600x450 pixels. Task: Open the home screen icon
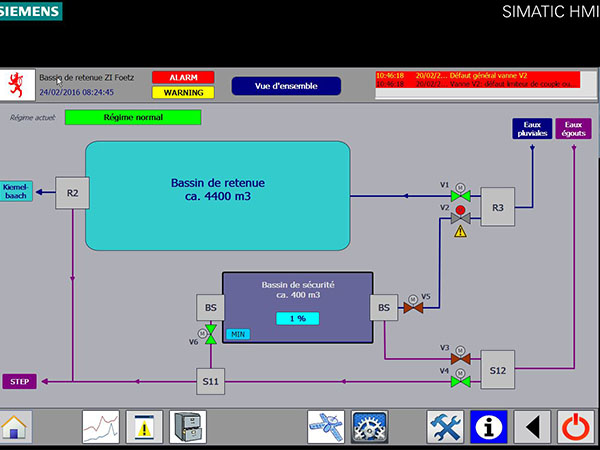(x=15, y=427)
